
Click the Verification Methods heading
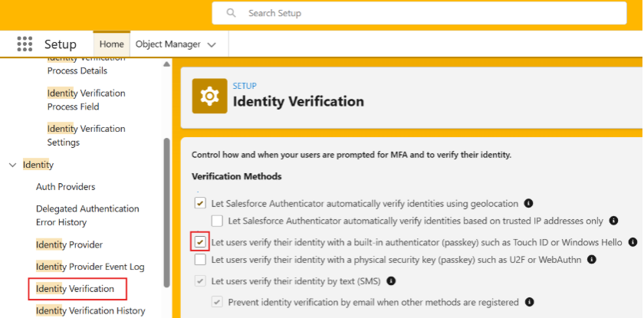237,176
